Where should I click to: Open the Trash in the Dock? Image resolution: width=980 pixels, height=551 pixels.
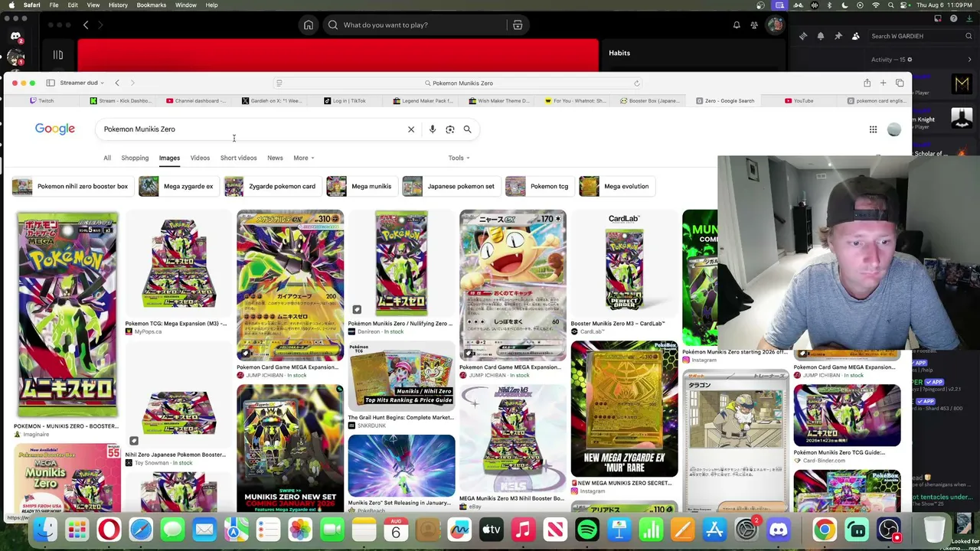[934, 529]
